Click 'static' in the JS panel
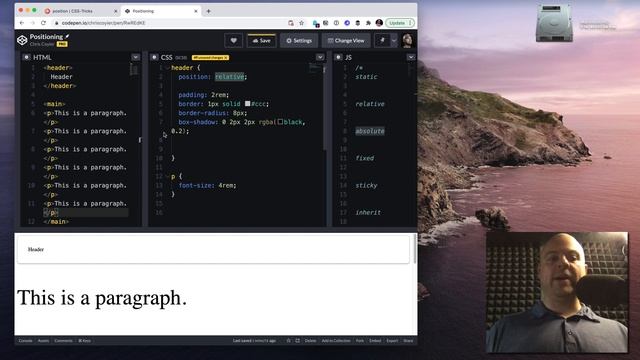 point(366,77)
